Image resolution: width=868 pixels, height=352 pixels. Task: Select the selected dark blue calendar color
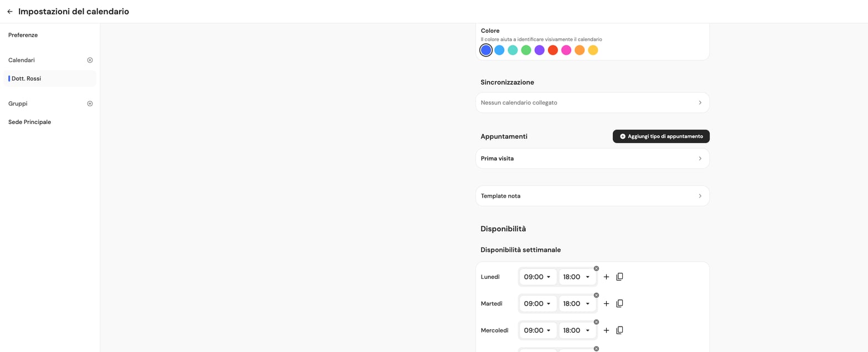(x=486, y=50)
